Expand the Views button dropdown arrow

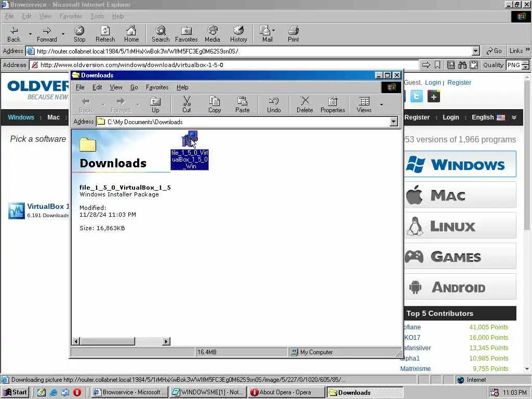click(382, 104)
